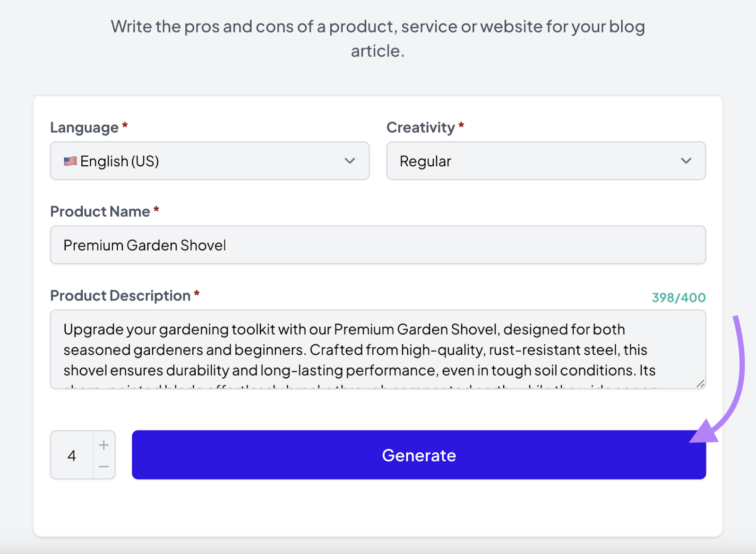Select the stepper value showing 4
This screenshot has height=554, width=756.
coord(71,455)
